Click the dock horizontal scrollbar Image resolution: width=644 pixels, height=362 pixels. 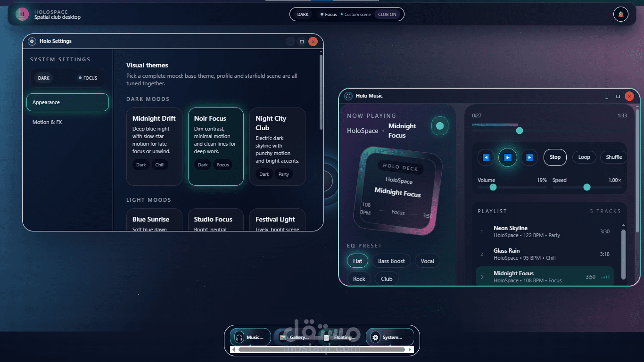(x=322, y=350)
